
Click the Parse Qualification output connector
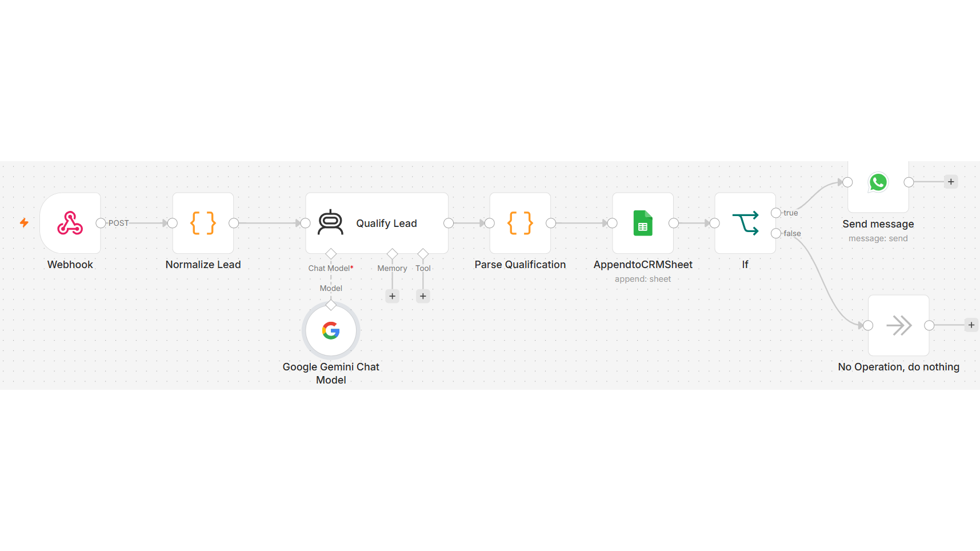coord(551,223)
